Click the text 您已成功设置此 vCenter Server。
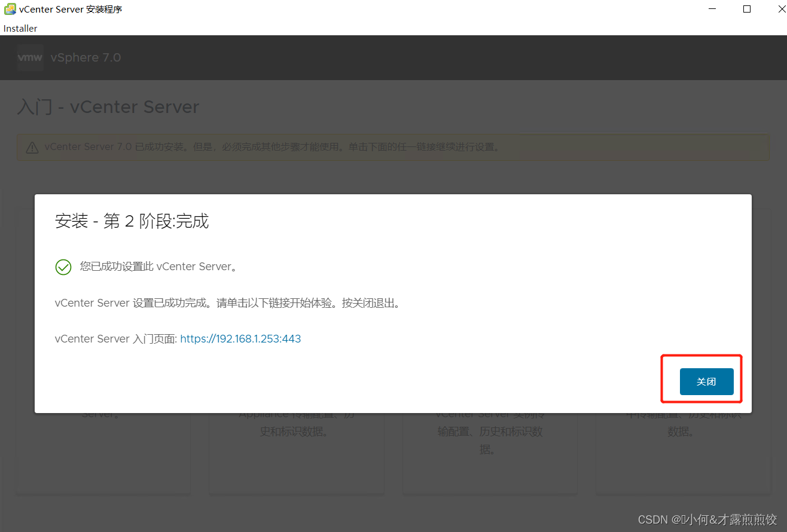 159,267
